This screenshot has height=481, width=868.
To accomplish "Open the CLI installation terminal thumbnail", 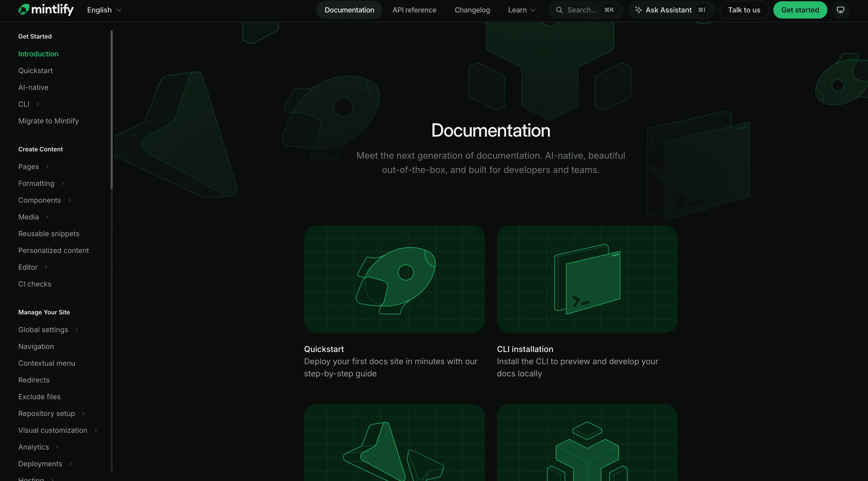I will click(x=587, y=279).
